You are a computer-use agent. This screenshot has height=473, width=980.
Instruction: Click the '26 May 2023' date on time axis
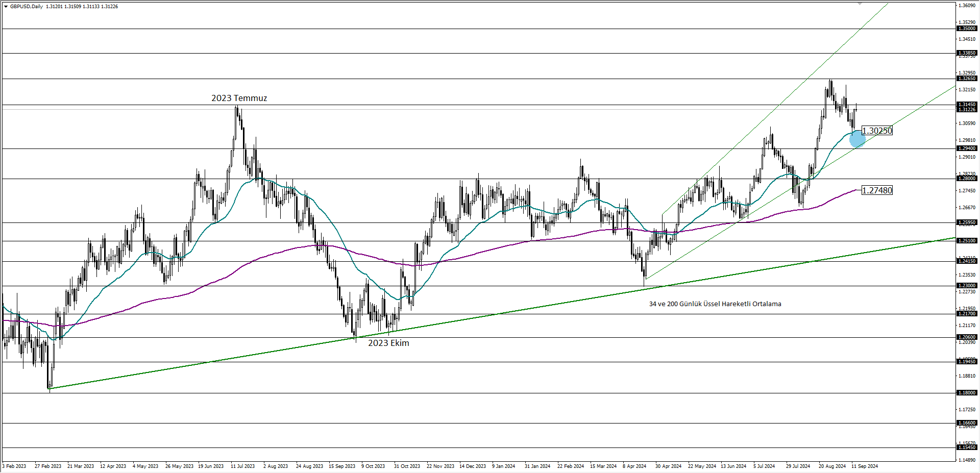click(x=179, y=466)
